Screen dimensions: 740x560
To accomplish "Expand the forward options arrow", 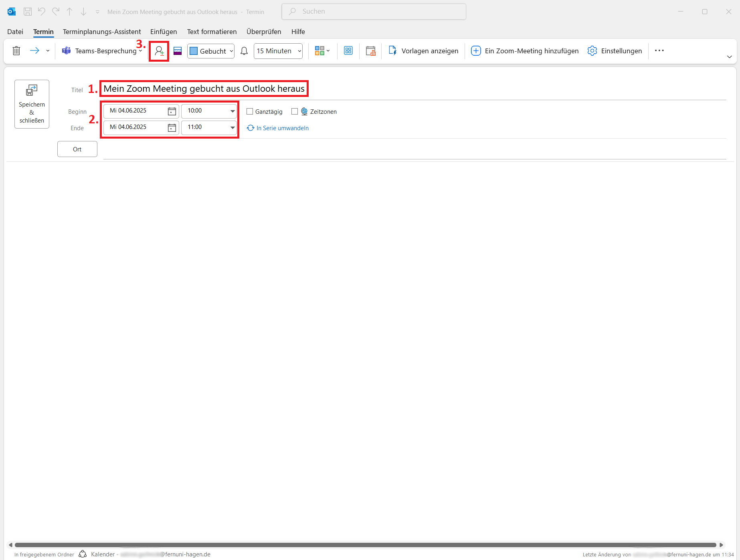I will coord(48,51).
